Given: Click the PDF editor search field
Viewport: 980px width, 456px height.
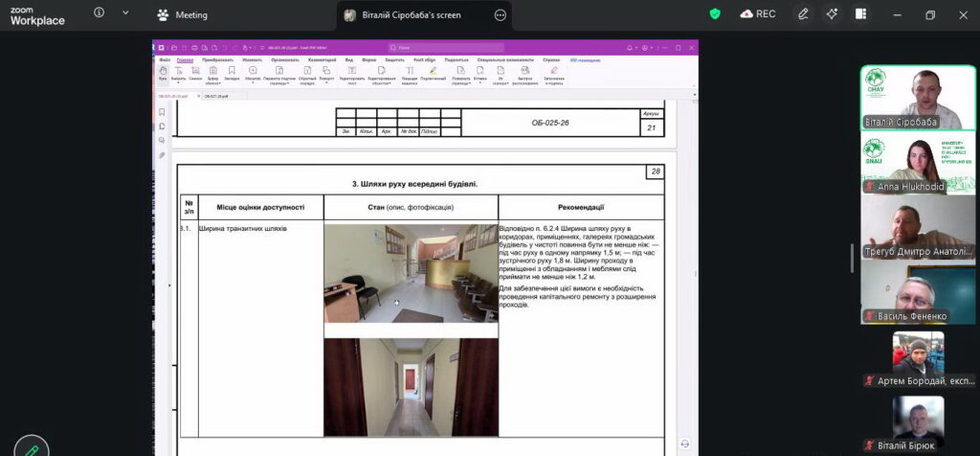Looking at the screenshot, I should (446, 48).
